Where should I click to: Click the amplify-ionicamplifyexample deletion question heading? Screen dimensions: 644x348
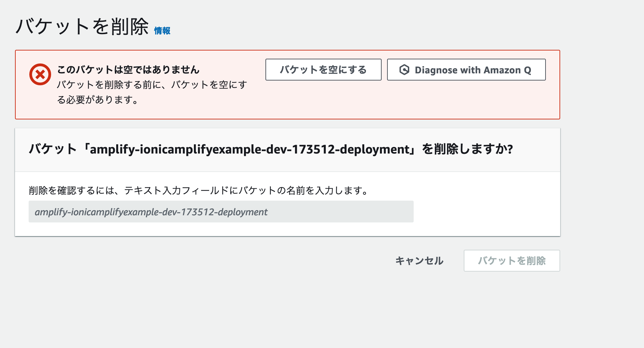pos(271,149)
